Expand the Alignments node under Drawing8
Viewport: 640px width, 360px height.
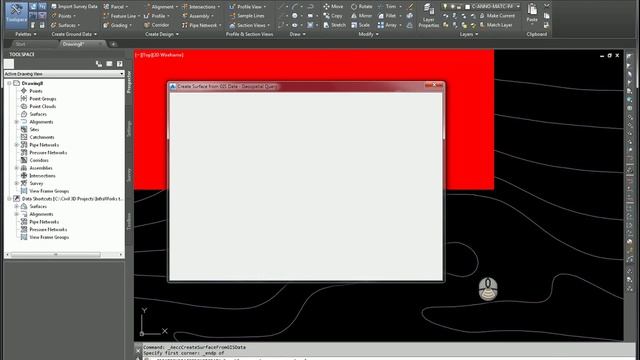click(17, 122)
